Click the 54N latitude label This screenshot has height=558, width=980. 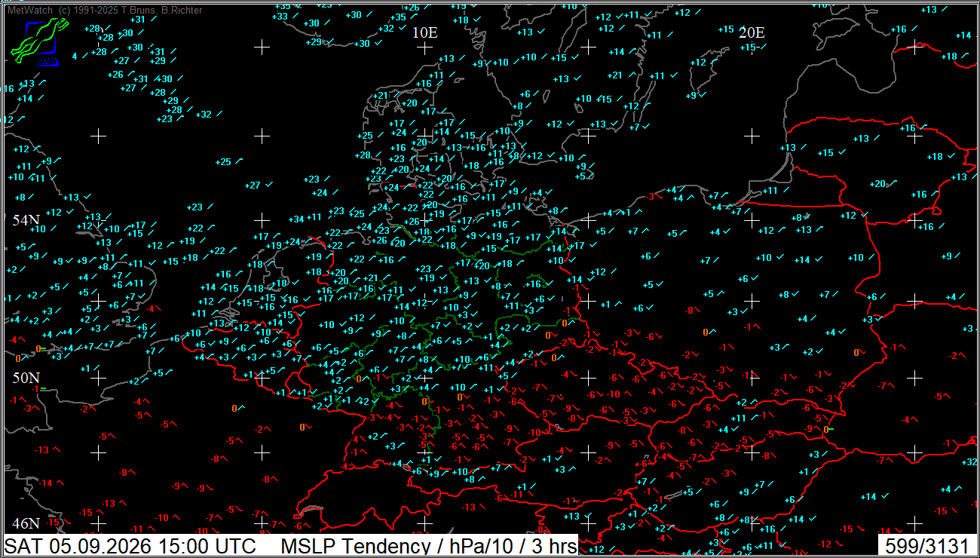point(26,220)
